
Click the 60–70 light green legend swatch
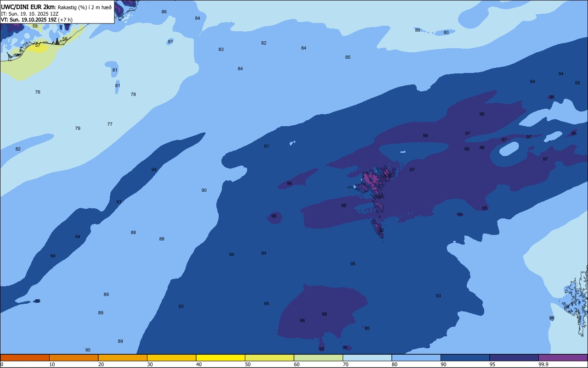tap(318, 357)
